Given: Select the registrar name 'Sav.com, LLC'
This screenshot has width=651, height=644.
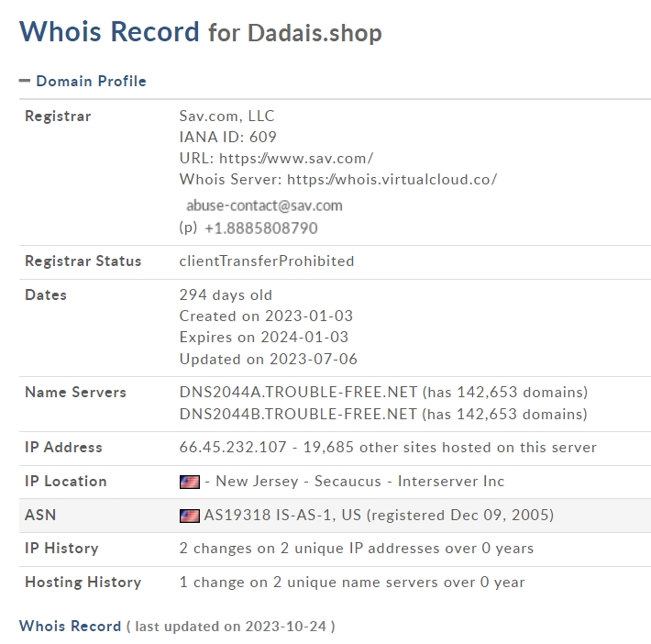Looking at the screenshot, I should coord(226,116).
